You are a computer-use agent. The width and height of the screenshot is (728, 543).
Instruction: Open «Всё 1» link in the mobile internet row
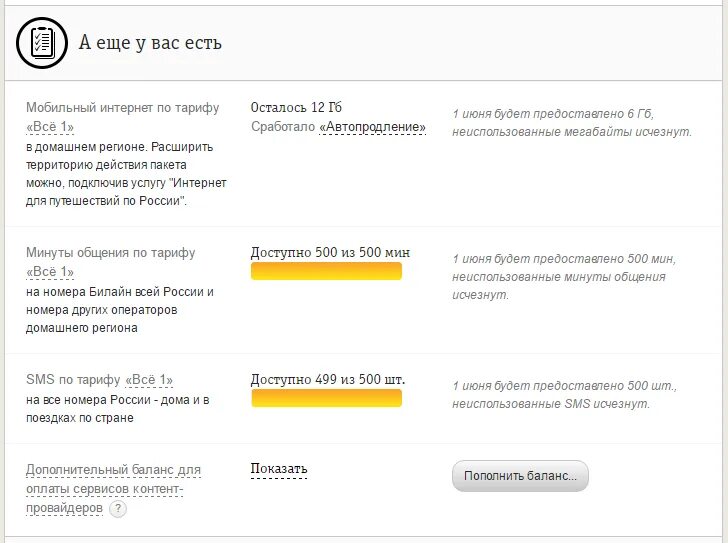pyautogui.click(x=50, y=127)
